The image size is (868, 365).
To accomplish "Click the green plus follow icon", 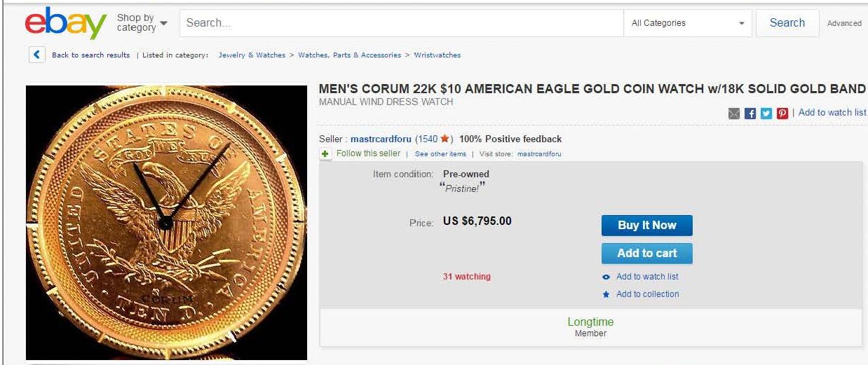I will coord(325,153).
